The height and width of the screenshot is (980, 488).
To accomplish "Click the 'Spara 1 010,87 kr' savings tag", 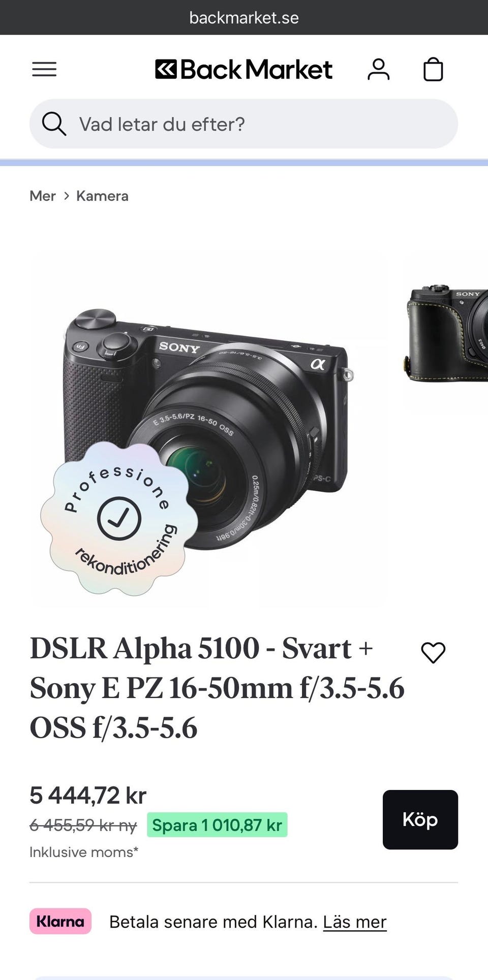I will pyautogui.click(x=217, y=825).
